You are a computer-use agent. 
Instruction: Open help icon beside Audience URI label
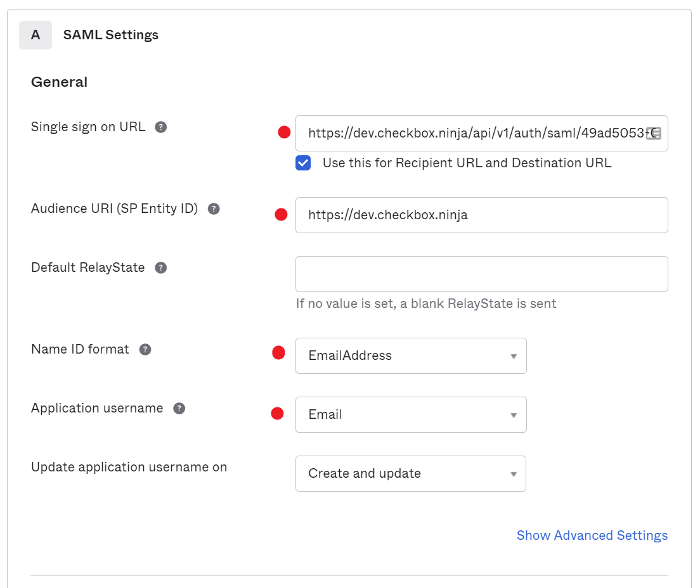214,209
